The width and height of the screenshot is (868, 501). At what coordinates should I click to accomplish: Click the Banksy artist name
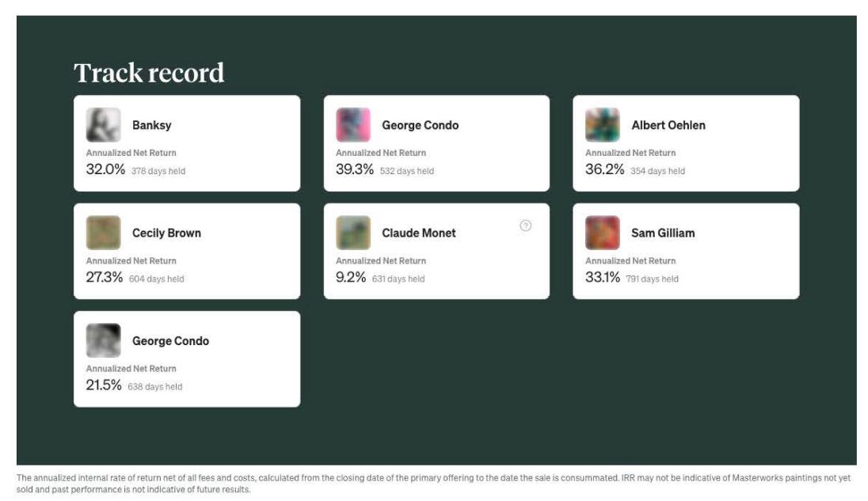coord(151,125)
